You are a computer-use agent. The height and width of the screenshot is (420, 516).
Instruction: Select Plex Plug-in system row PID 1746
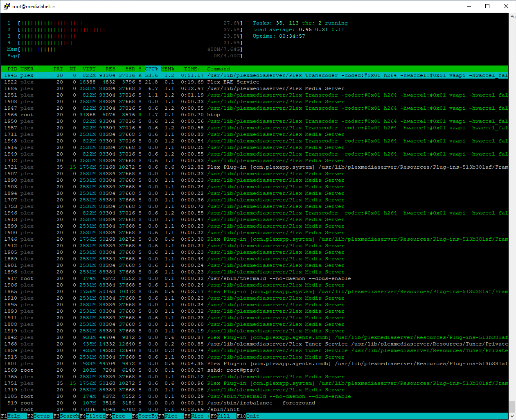(x=255, y=239)
